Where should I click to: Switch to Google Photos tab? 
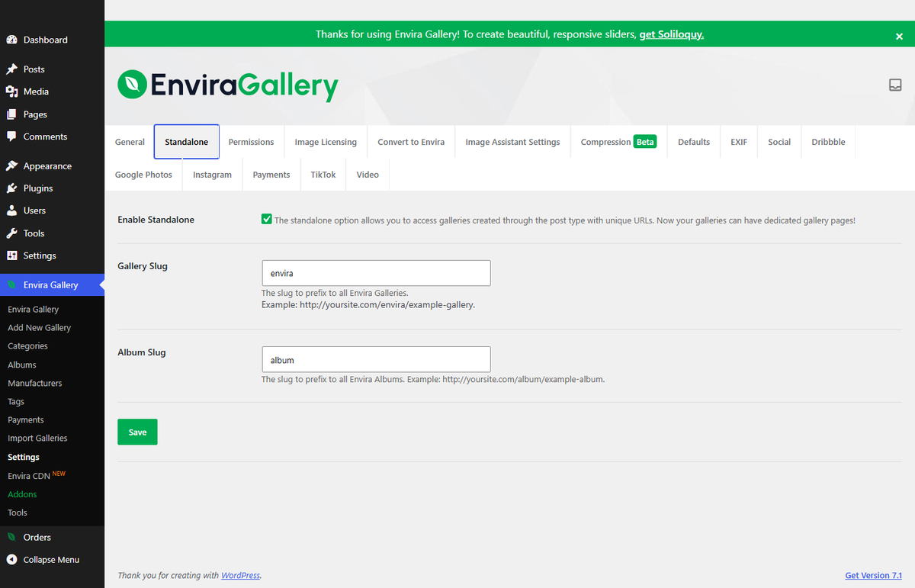[143, 175]
